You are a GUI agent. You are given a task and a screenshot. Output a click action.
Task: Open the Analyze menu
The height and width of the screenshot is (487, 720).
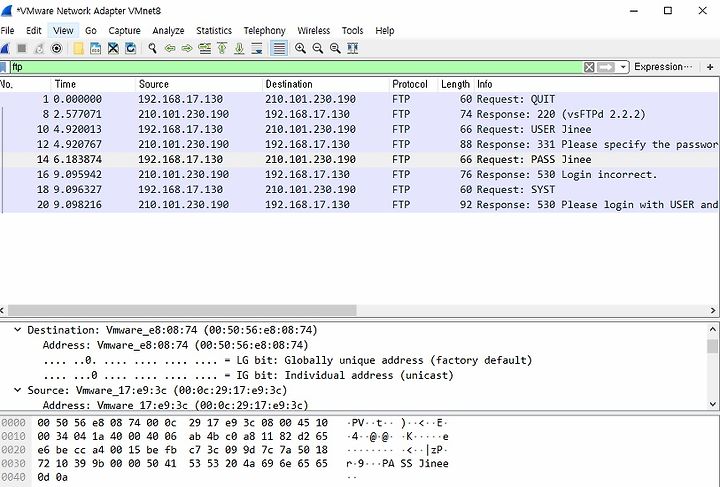tap(168, 31)
